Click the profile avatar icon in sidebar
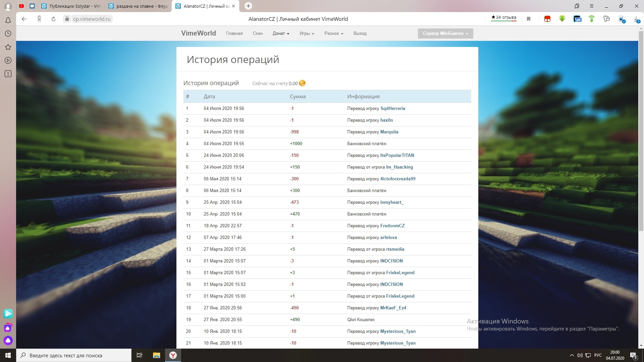The width and height of the screenshot is (644, 362). tap(8, 6)
